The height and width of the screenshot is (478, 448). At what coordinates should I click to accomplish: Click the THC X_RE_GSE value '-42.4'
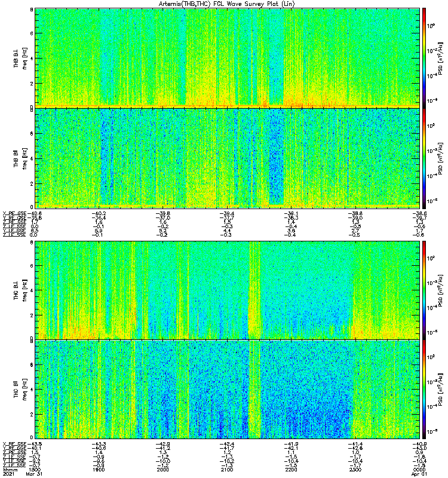tap(227, 444)
